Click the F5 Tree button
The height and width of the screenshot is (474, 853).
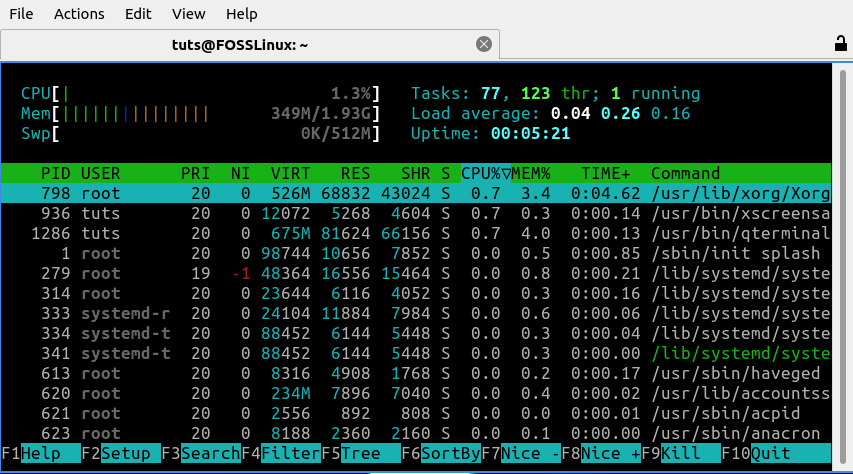point(361,453)
